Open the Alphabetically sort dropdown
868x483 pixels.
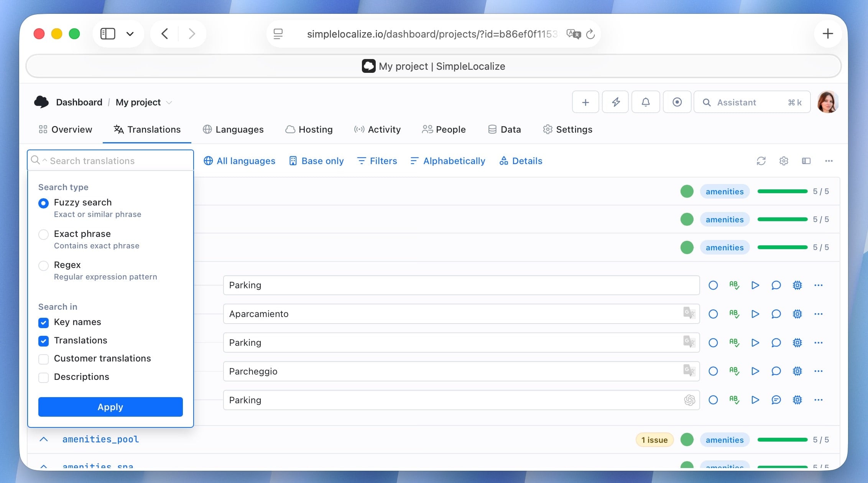click(447, 161)
